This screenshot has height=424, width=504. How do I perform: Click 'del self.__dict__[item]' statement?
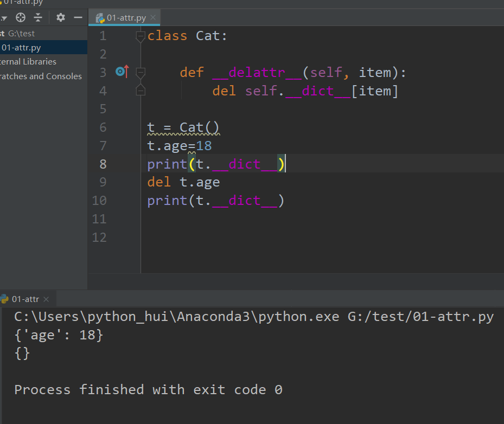pyautogui.click(x=305, y=91)
